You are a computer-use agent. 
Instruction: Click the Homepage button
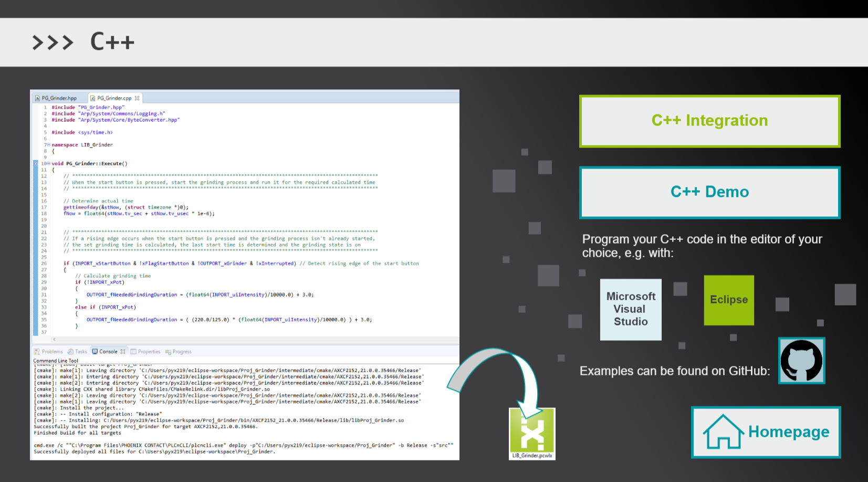pyautogui.click(x=766, y=432)
